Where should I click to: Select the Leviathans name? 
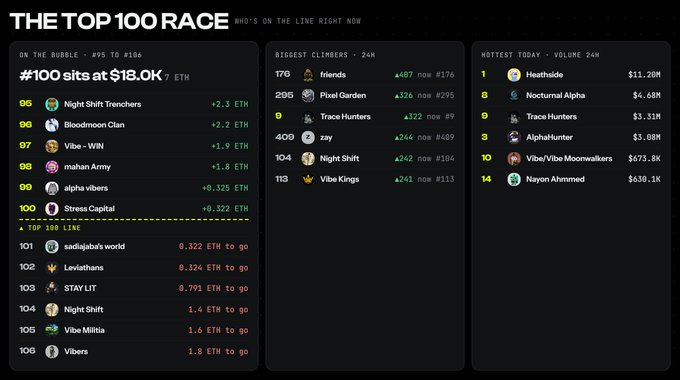click(x=83, y=268)
